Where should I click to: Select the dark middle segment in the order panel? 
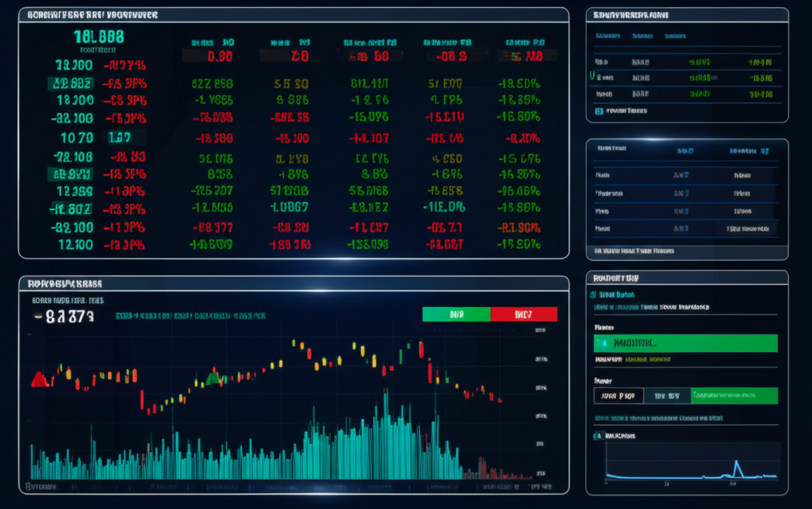tap(666, 396)
